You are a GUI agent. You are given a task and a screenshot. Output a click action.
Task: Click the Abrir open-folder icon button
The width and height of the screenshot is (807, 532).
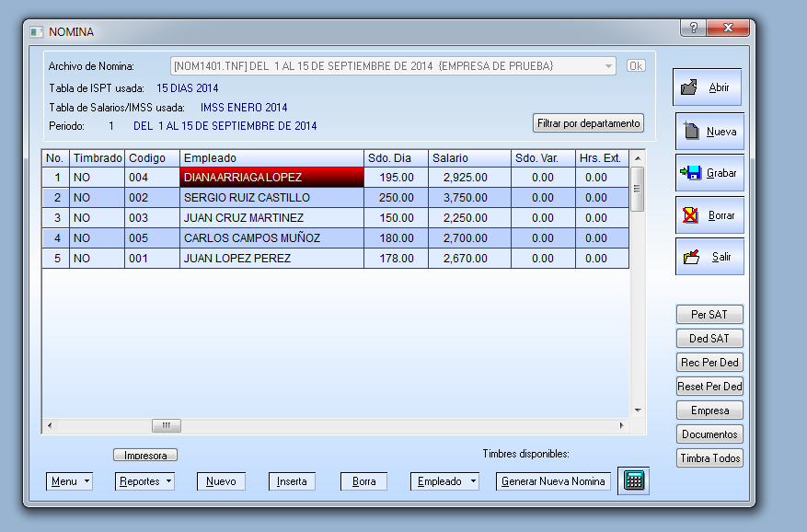click(x=707, y=87)
